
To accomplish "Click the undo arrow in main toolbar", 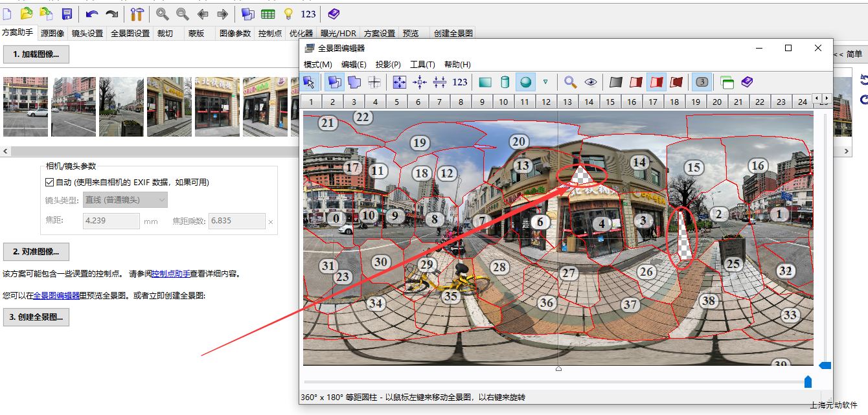I will 91,14.
